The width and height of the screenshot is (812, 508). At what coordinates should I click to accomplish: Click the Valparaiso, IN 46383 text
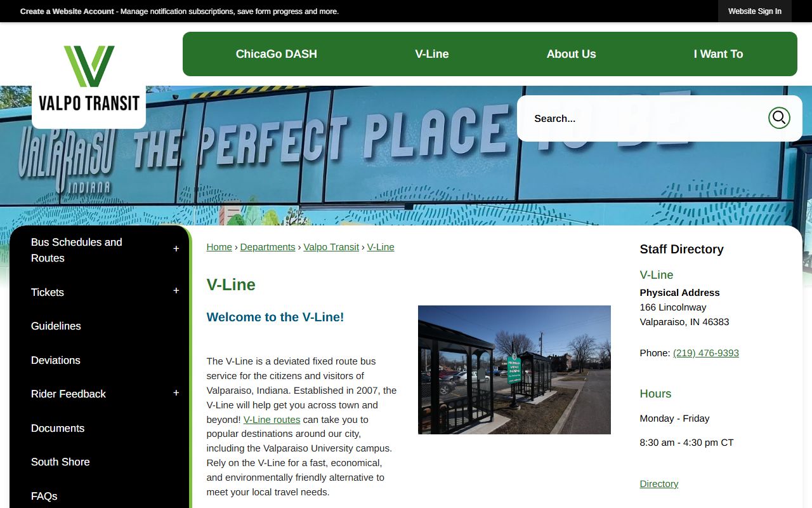pyautogui.click(x=684, y=322)
